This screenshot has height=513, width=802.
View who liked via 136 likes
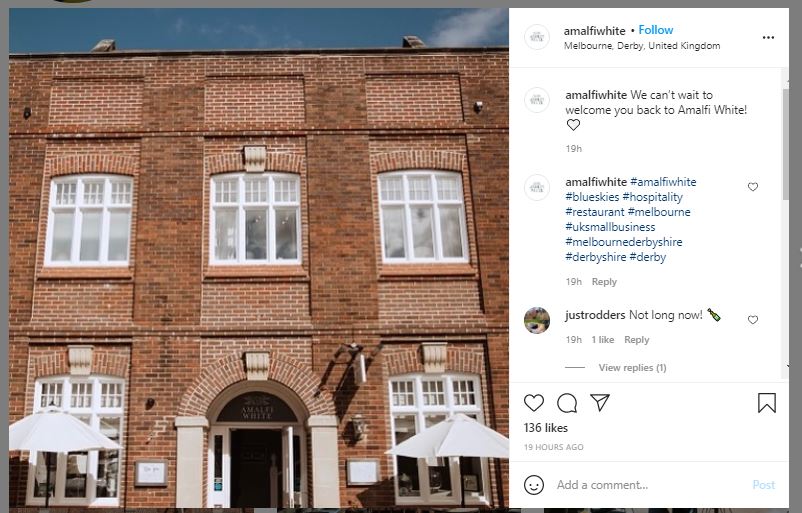(546, 428)
